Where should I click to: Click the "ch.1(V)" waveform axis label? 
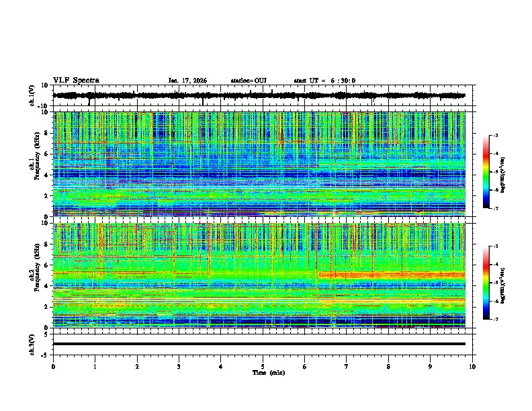pyautogui.click(x=32, y=95)
